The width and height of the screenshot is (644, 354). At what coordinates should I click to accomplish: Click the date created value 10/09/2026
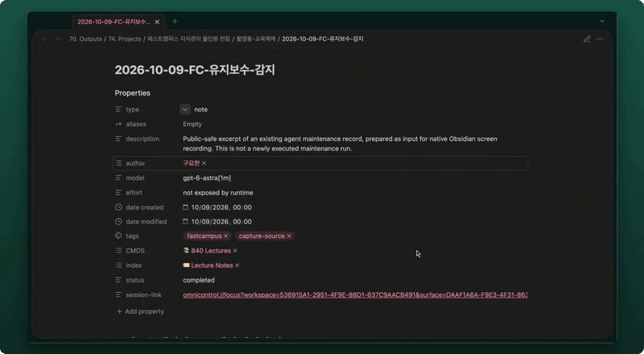(x=221, y=208)
